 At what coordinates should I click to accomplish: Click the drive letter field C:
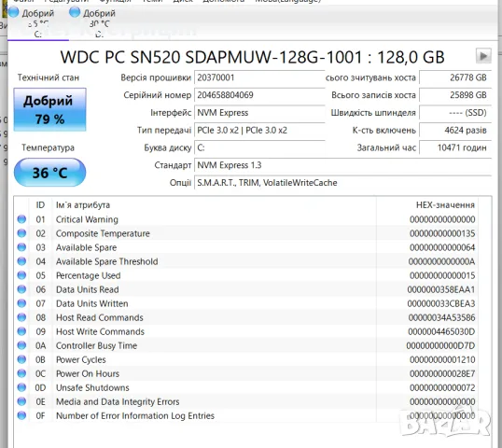pyautogui.click(x=259, y=147)
